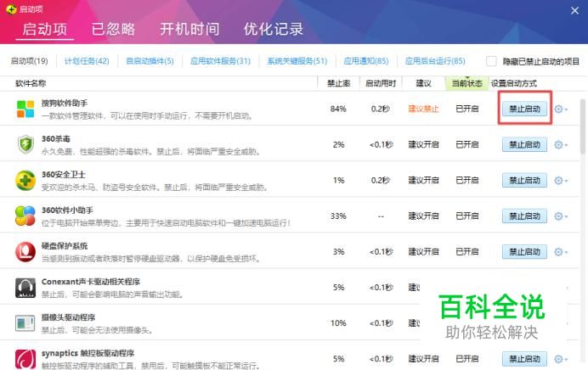Select the 系统关键服务(51) sub-tab
588x370 pixels.
point(297,61)
